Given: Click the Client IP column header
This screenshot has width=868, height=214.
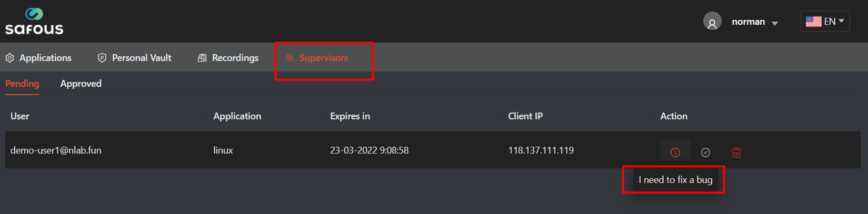Looking at the screenshot, I should coord(525,116).
